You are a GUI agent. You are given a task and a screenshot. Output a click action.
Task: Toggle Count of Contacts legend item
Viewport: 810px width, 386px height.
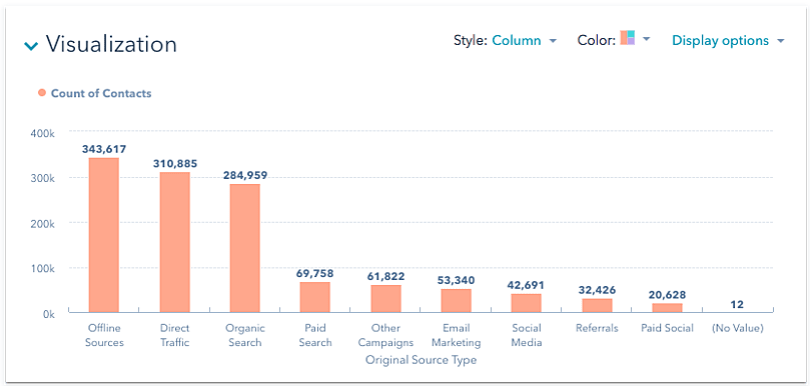point(95,94)
